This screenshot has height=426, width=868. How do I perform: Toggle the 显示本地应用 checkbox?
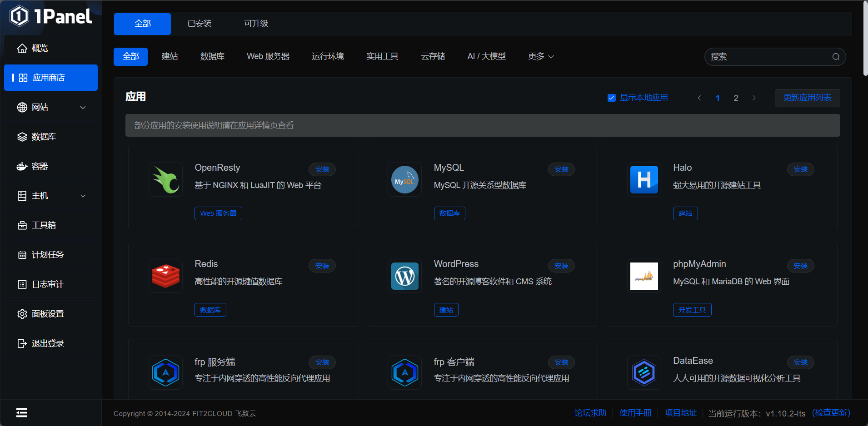(612, 98)
